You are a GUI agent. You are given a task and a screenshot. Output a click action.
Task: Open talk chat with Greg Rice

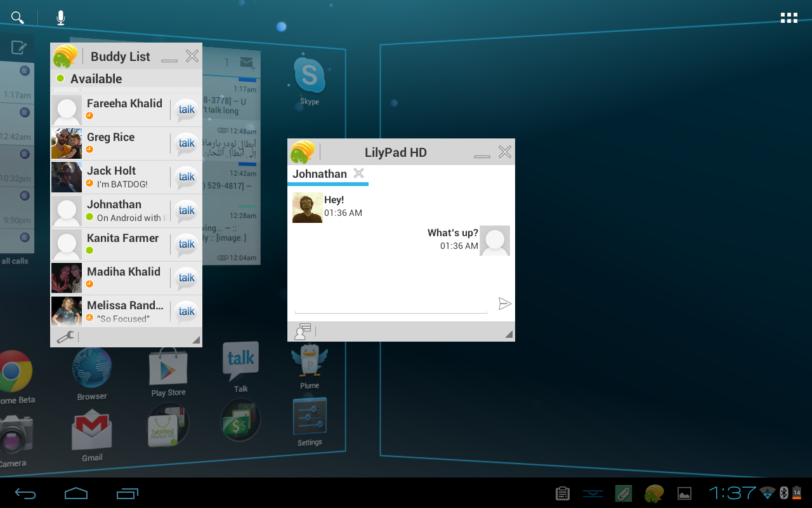(186, 144)
